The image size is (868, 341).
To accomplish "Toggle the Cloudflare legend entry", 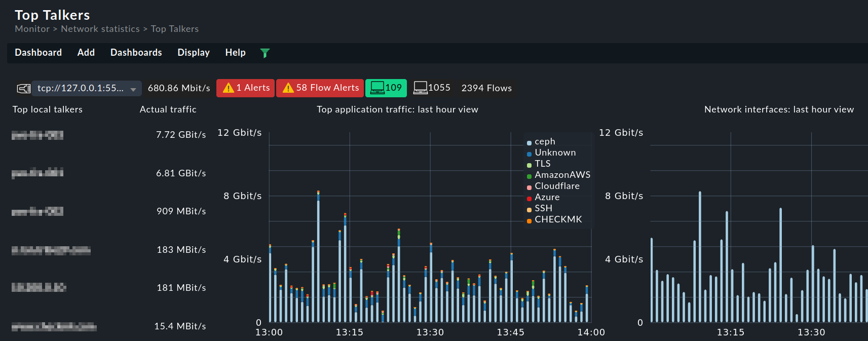I will coord(556,186).
